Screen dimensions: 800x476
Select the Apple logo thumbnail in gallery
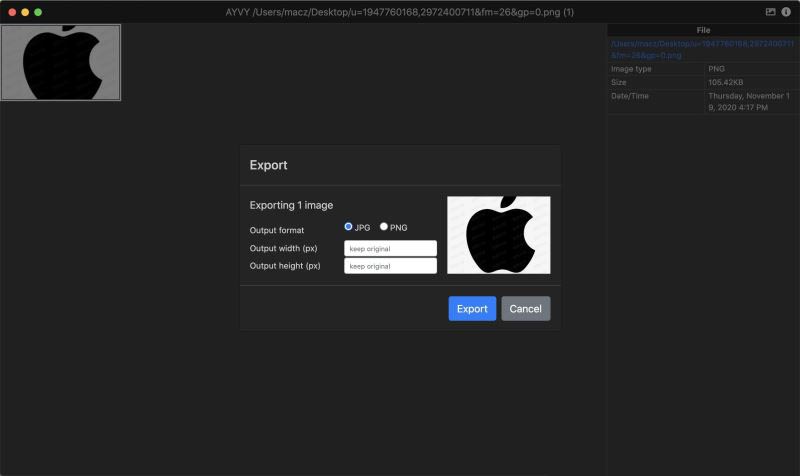[x=61, y=62]
